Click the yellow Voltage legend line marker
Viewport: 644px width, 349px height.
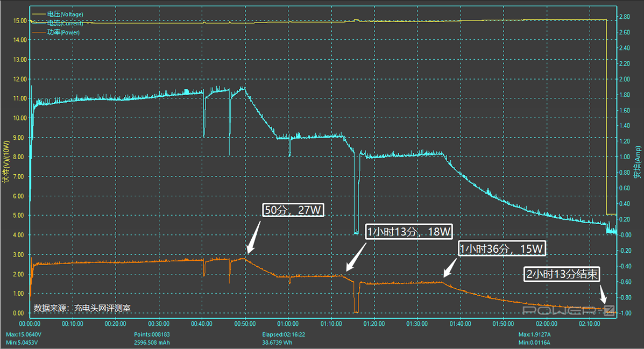click(x=39, y=14)
